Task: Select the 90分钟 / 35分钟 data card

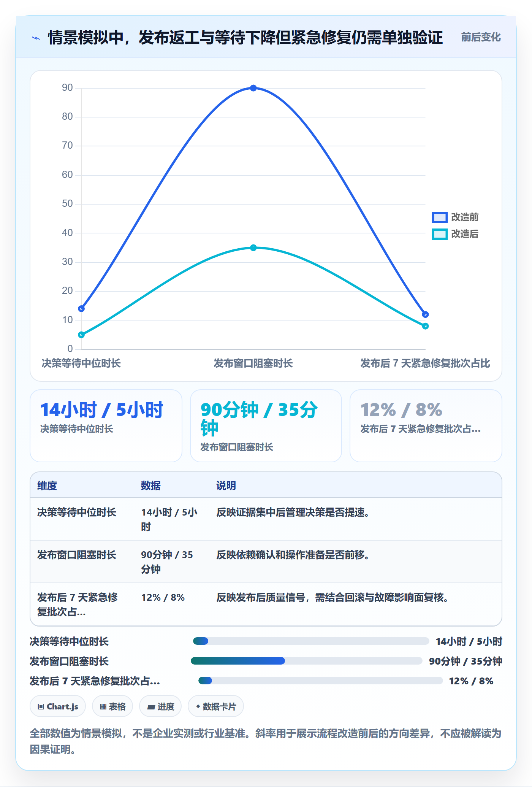Action: (266, 426)
